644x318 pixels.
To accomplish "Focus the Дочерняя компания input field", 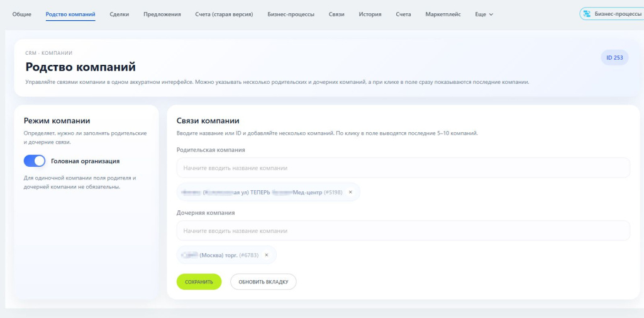I will click(403, 231).
